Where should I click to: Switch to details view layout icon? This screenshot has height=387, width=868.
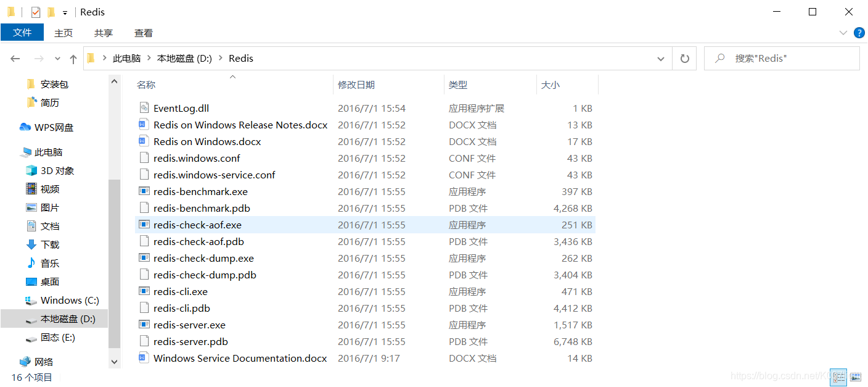838,377
